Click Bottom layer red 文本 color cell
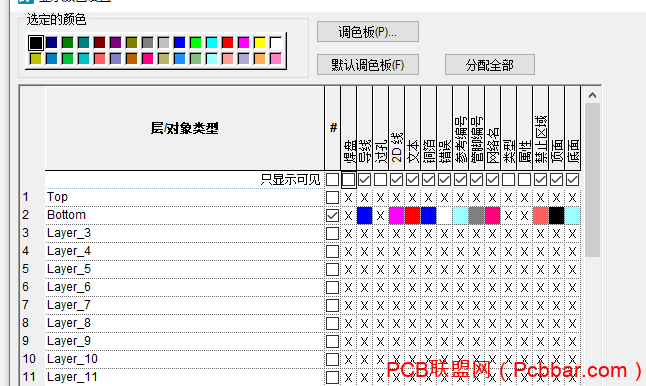 [412, 215]
